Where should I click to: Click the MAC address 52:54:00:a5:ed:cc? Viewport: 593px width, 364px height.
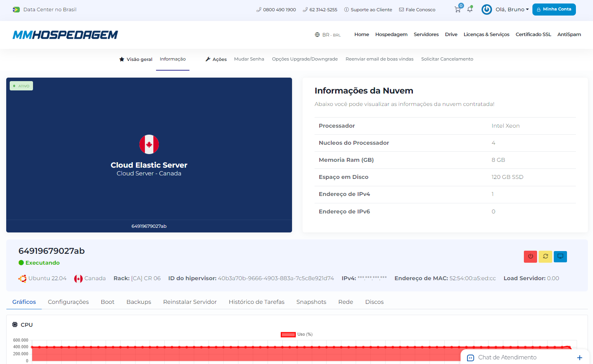(x=473, y=278)
